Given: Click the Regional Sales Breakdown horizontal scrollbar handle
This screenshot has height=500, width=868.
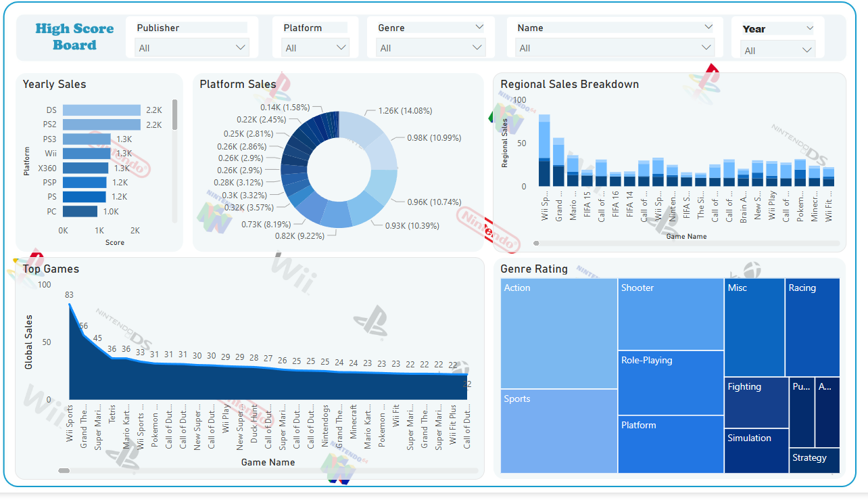Looking at the screenshot, I should pyautogui.click(x=536, y=243).
